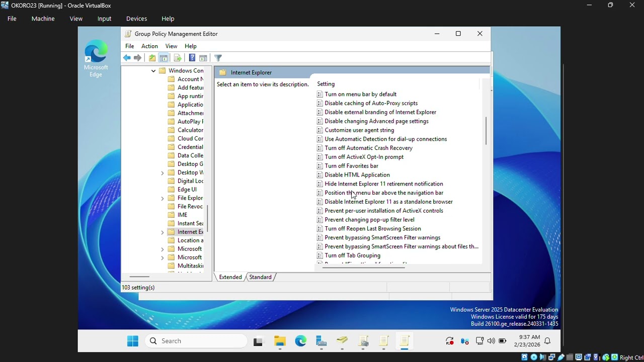Collapse the Windows Components tree node
Screen dimensions: 644x362
[x=153, y=71]
